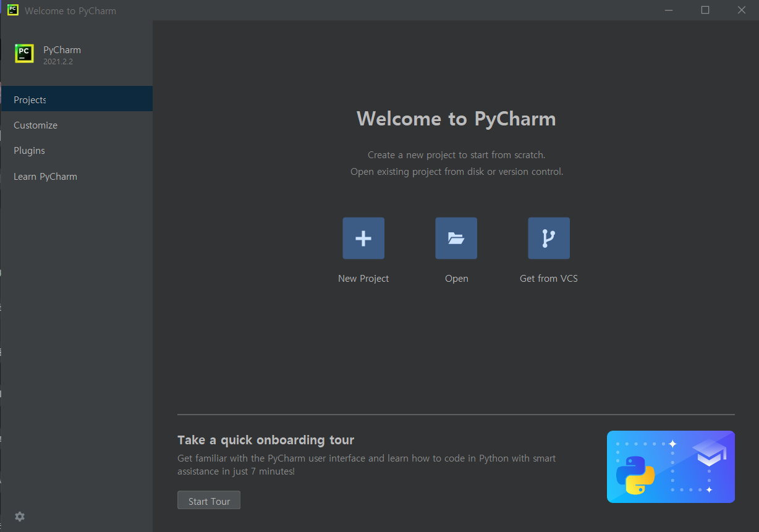
Task: Close the Welcome to PyCharm window
Action: (741, 10)
